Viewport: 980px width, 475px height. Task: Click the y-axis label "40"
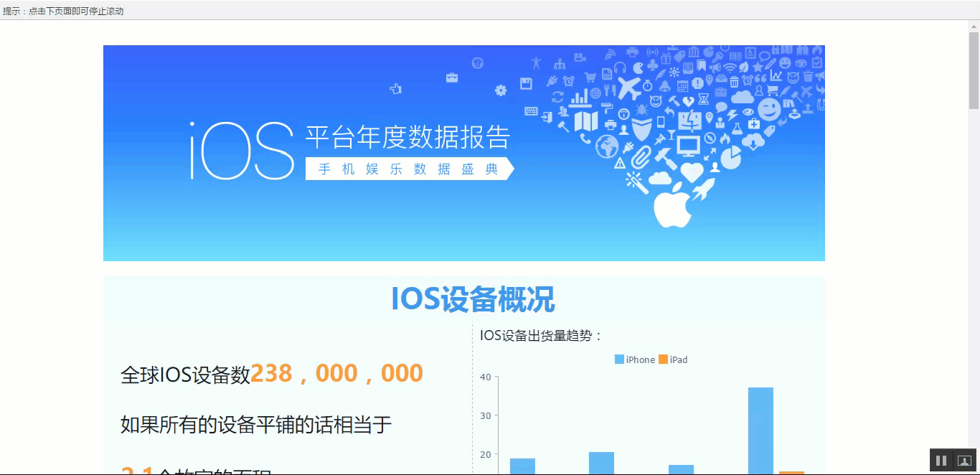pyautogui.click(x=486, y=377)
